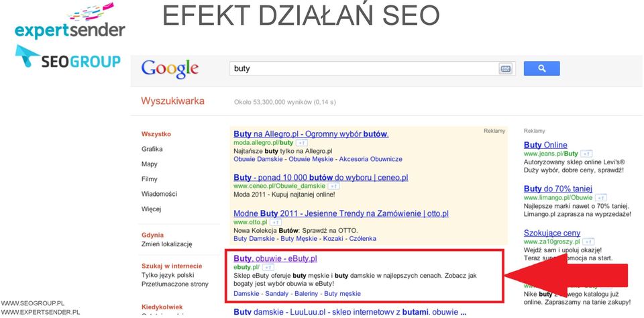644x318 pixels.
Task: Click the +1 button beside www.limango.pl/Obuwie
Action: 601,198
